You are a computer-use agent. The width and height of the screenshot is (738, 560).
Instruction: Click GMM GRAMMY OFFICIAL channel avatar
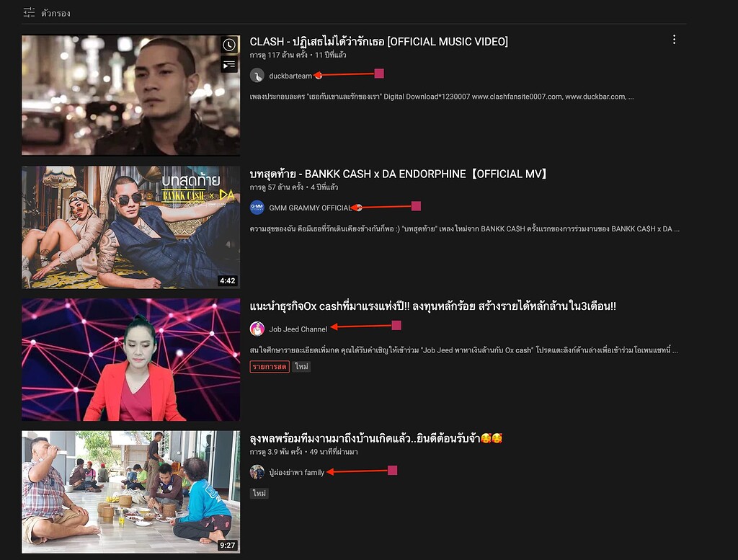coord(257,208)
